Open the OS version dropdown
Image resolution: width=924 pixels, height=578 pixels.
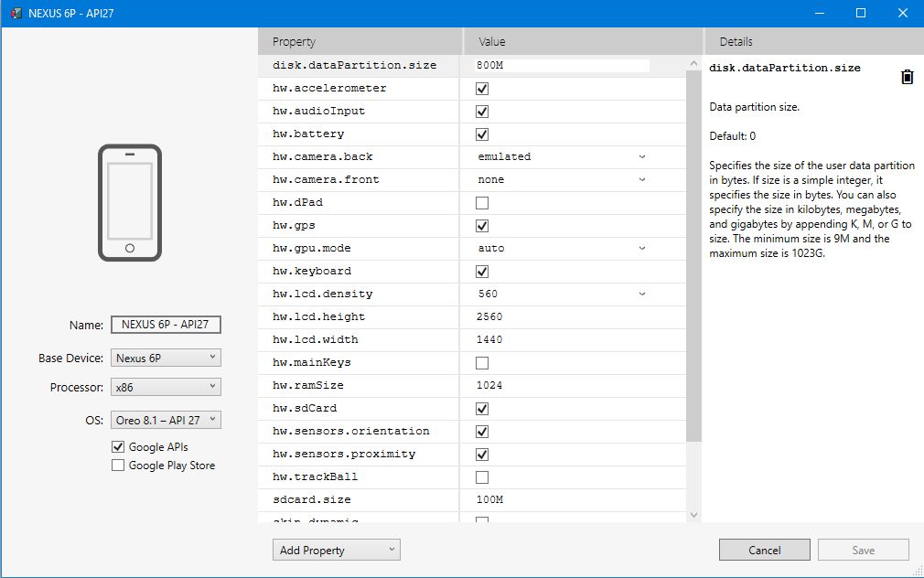point(166,420)
